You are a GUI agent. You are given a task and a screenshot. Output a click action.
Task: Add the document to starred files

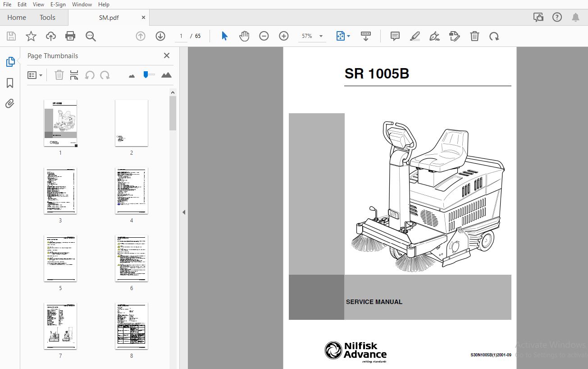(x=31, y=37)
